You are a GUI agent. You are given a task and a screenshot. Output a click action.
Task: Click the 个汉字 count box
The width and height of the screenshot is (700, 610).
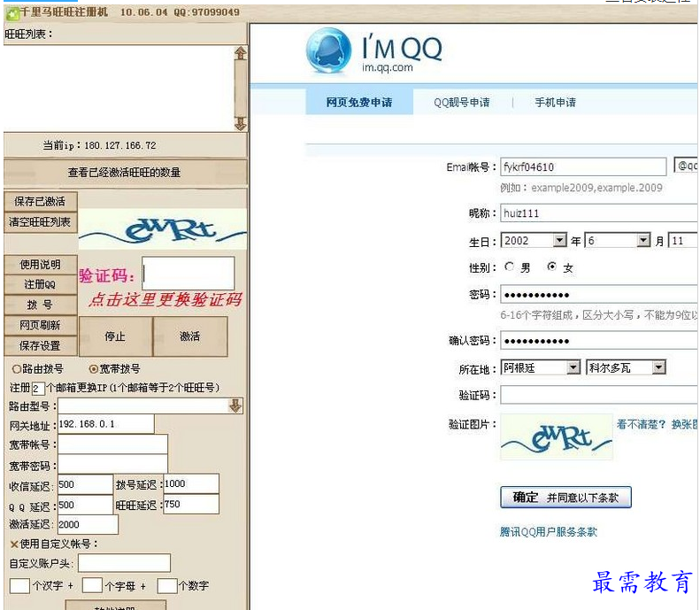(19, 585)
